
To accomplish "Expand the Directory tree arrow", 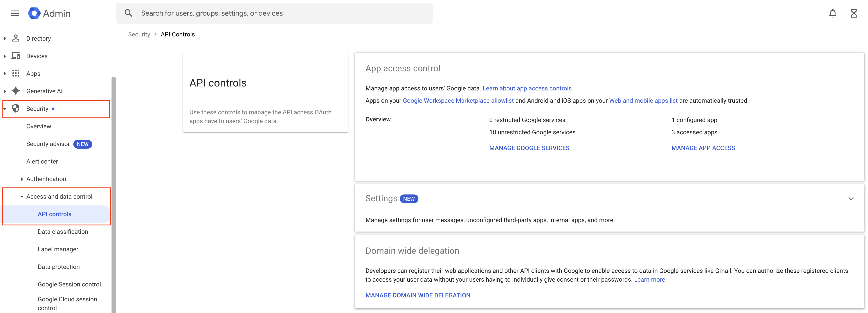I will point(5,38).
